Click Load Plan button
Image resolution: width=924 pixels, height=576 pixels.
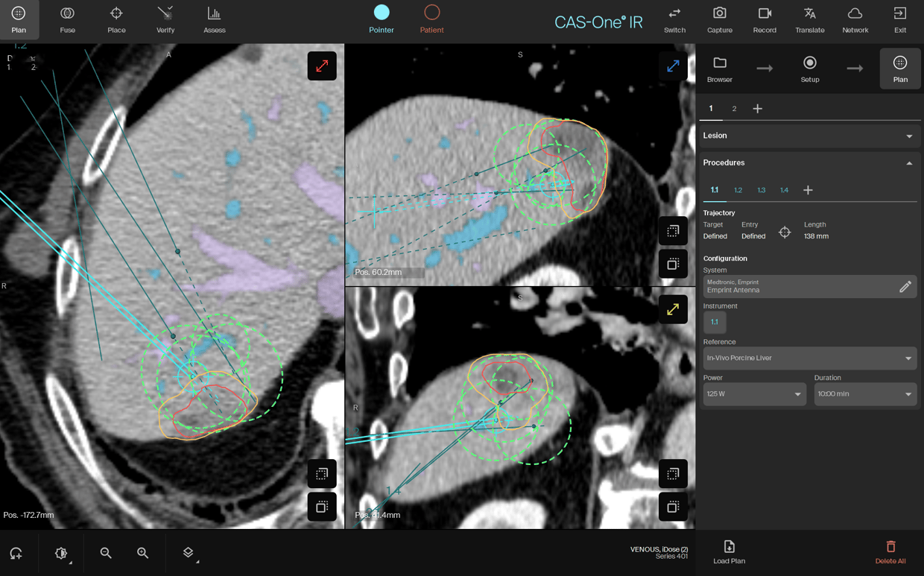[729, 552]
